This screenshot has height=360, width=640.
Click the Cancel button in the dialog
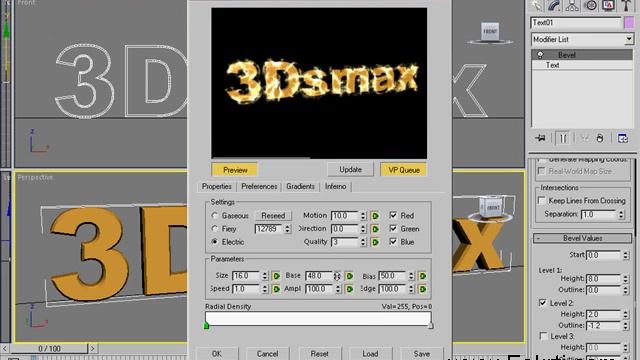coord(268,353)
